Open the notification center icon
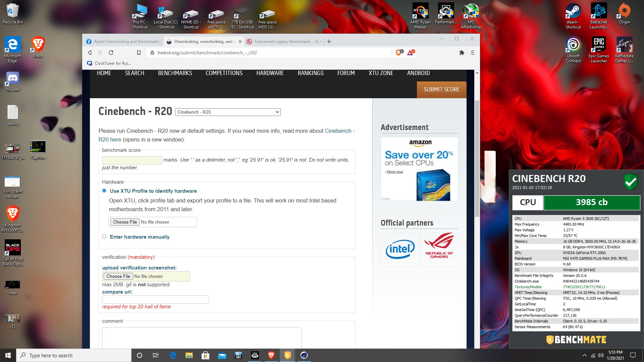The width and height of the screenshot is (644, 362). pyautogui.click(x=633, y=355)
